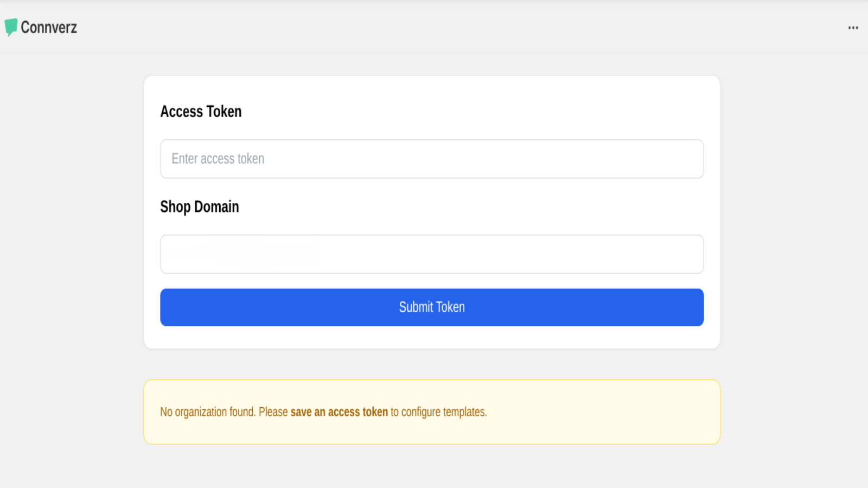The image size is (868, 488).
Task: Click the Connverz brand name text
Action: coord(49,27)
